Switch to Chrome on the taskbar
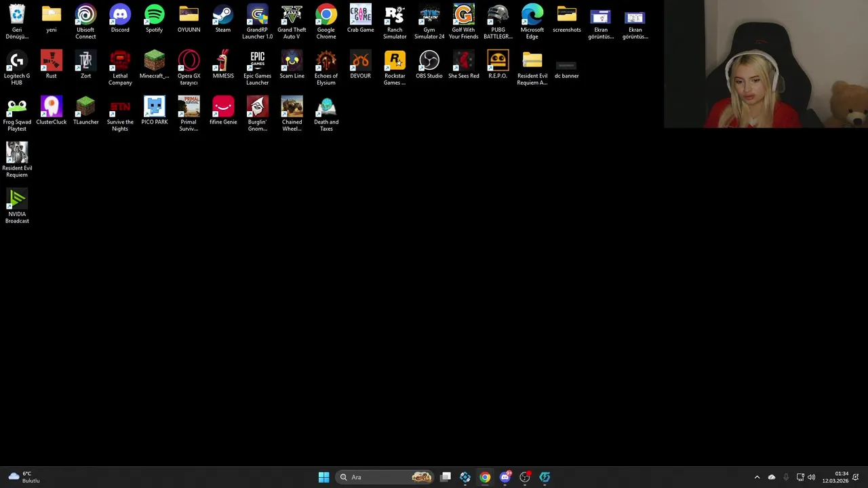This screenshot has width=868, height=488. (x=485, y=477)
